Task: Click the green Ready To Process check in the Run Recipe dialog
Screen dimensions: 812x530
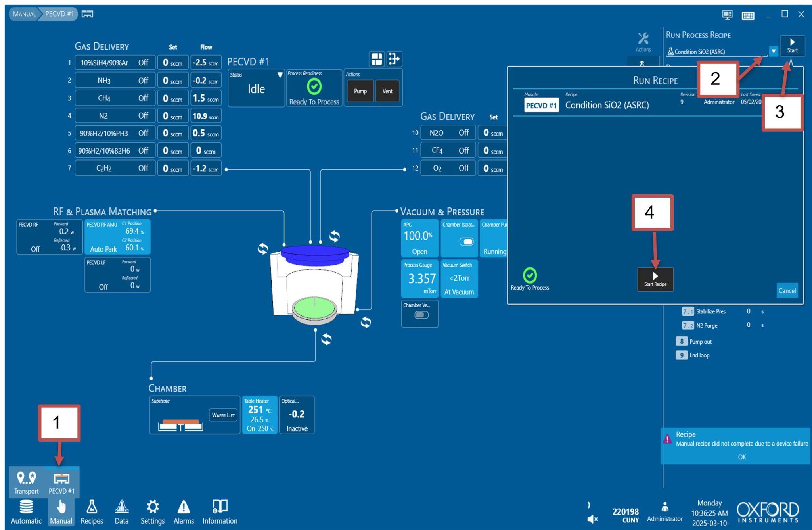Action: [x=530, y=275]
